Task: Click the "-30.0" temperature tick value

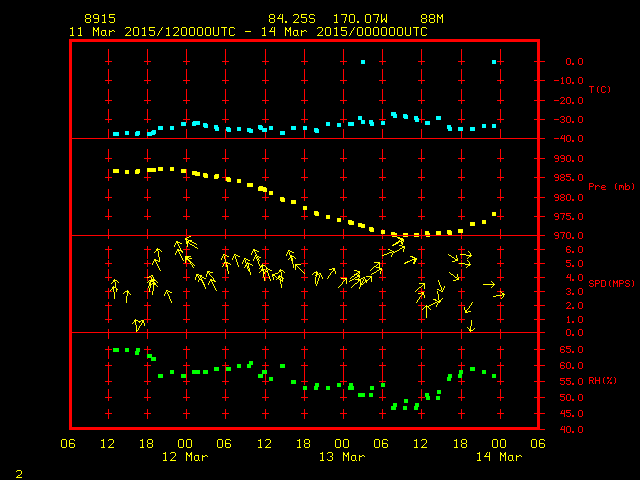Action: (x=569, y=120)
